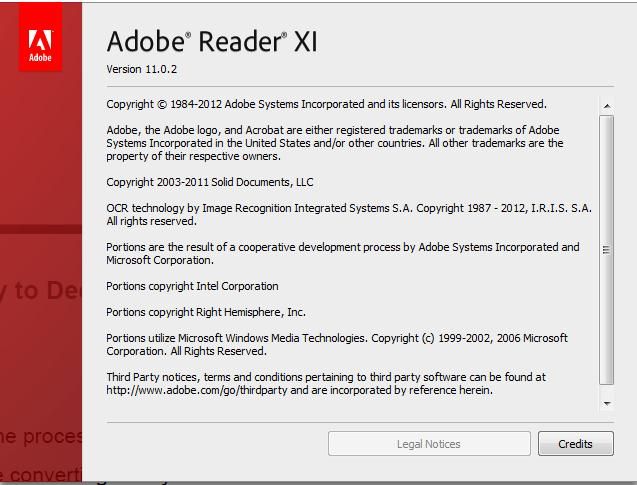This screenshot has height=485, width=637.
Task: Click the OCR technology I.R.I.S. paragraph
Action: point(349,214)
